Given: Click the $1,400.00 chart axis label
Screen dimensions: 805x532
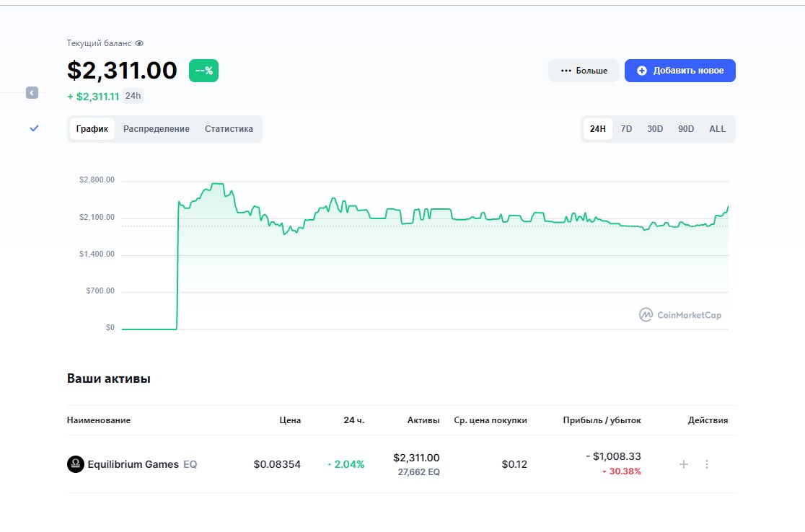Looking at the screenshot, I should (97, 254).
